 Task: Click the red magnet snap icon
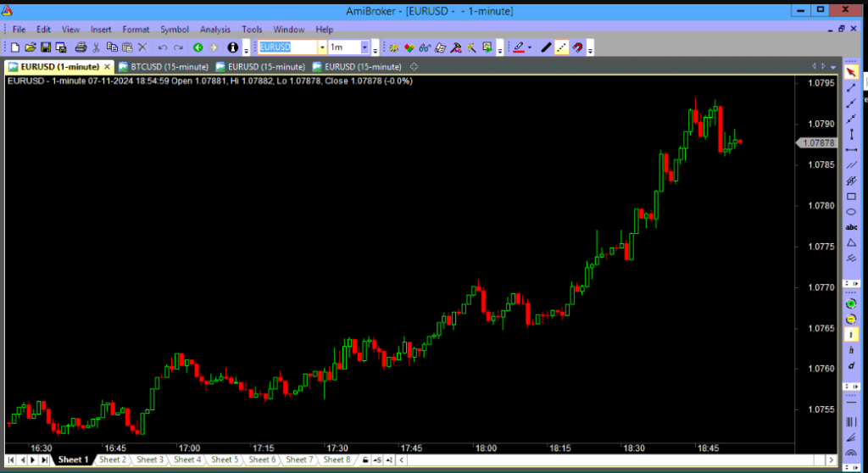click(577, 47)
